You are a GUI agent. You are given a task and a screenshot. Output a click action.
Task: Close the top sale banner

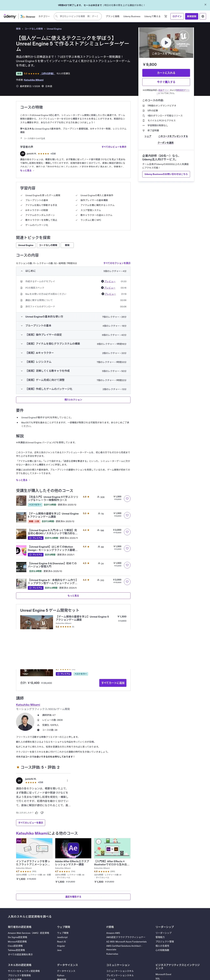click(x=205, y=5)
